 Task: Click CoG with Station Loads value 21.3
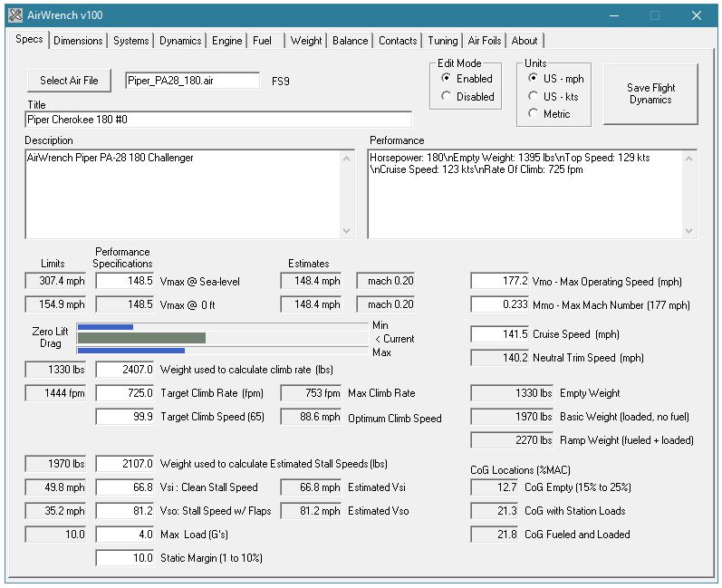coord(495,511)
